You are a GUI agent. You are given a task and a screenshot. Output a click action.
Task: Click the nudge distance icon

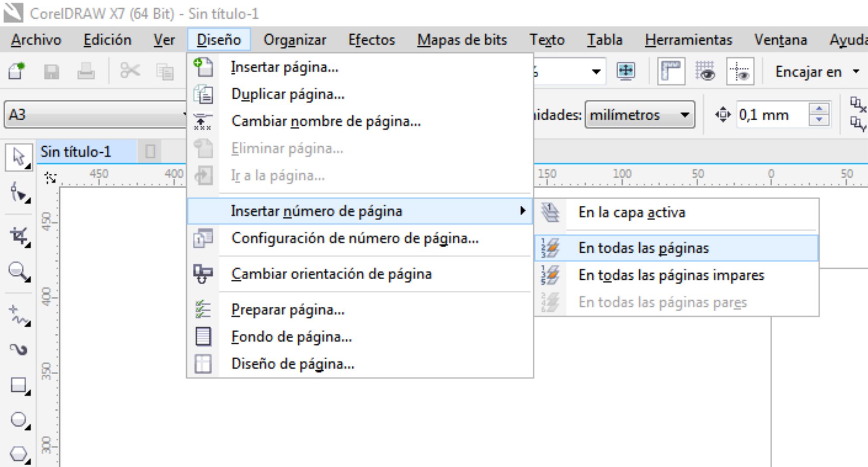[723, 115]
